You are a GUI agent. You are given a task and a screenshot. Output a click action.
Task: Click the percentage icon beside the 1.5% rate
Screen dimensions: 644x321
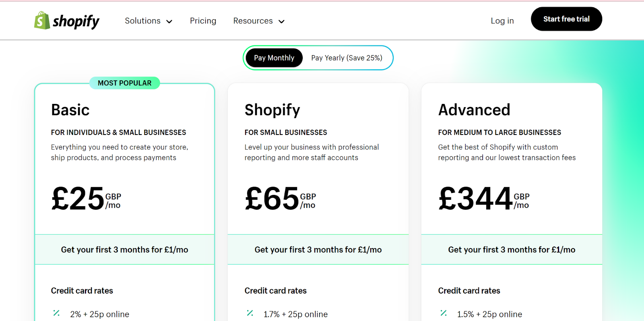pyautogui.click(x=444, y=313)
